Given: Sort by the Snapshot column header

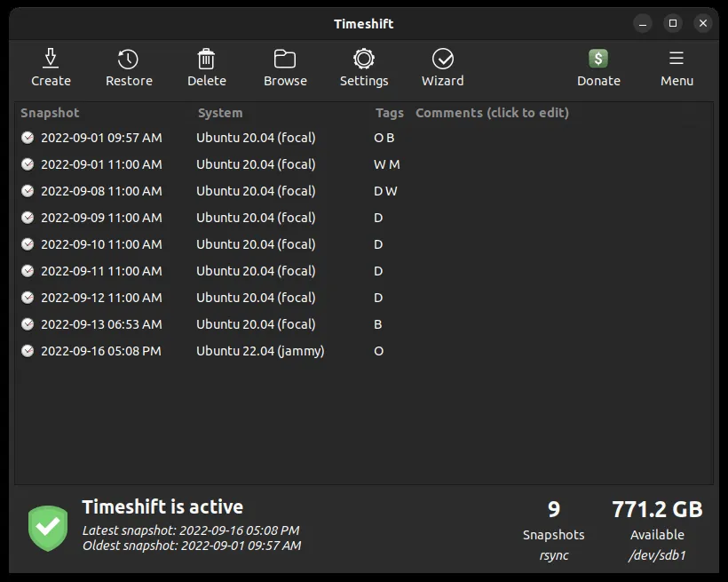Looking at the screenshot, I should click(x=50, y=113).
